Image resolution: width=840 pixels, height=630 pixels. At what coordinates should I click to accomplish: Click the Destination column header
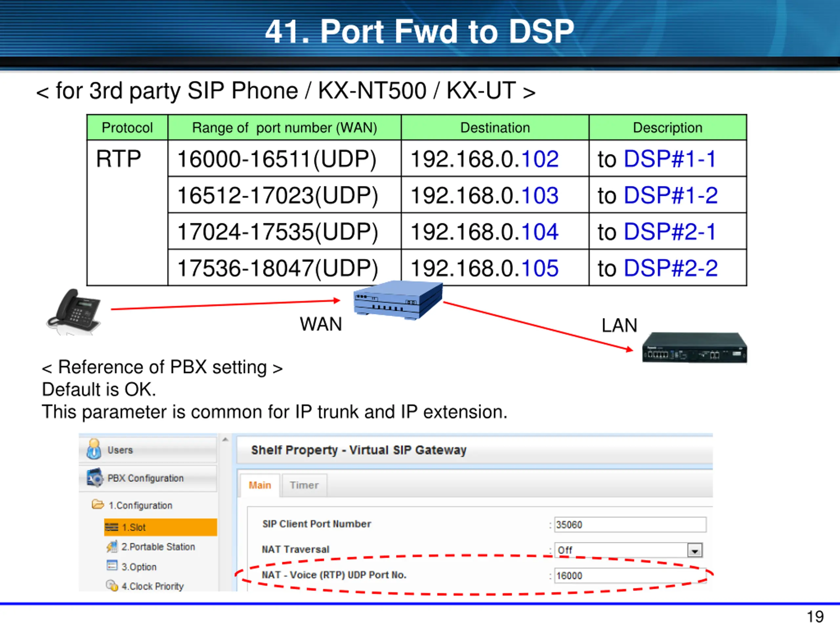click(495, 128)
